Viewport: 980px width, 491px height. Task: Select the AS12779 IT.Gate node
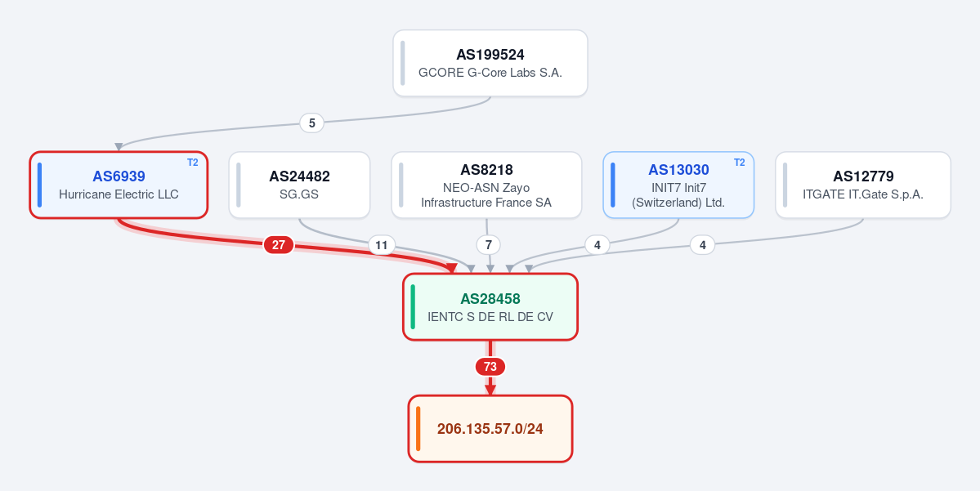click(863, 185)
